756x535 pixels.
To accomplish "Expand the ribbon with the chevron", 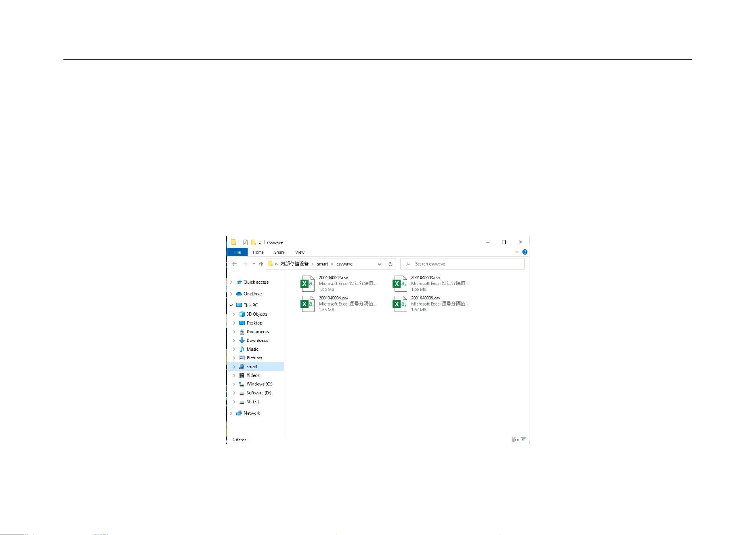I will (517, 252).
